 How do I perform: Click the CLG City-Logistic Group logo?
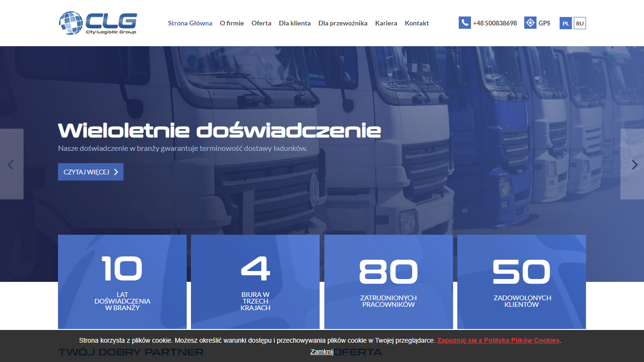[x=98, y=23]
